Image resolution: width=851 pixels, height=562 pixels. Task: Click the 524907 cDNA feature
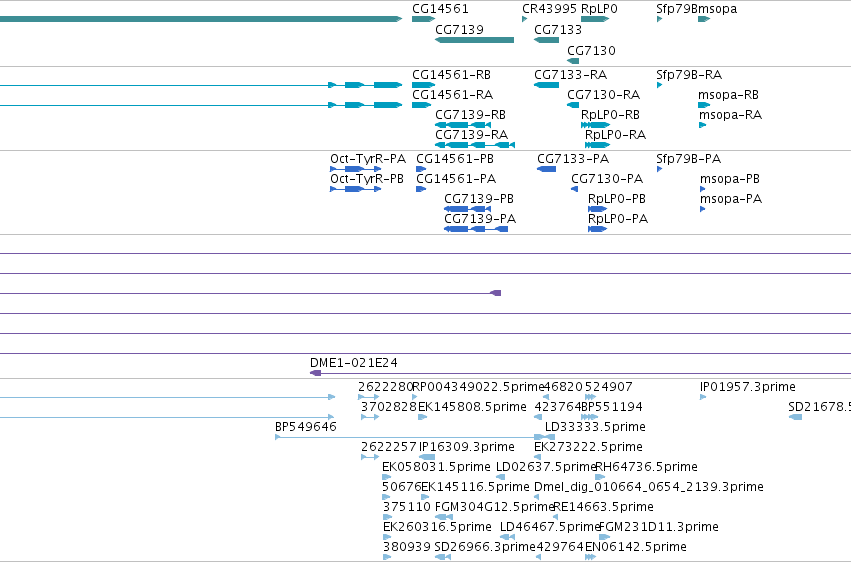click(x=590, y=397)
